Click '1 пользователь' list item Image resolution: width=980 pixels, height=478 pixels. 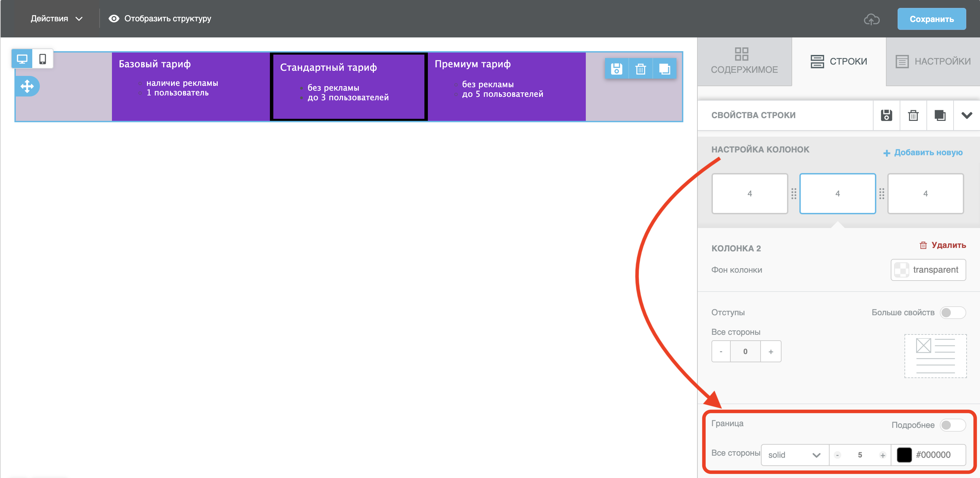point(178,92)
